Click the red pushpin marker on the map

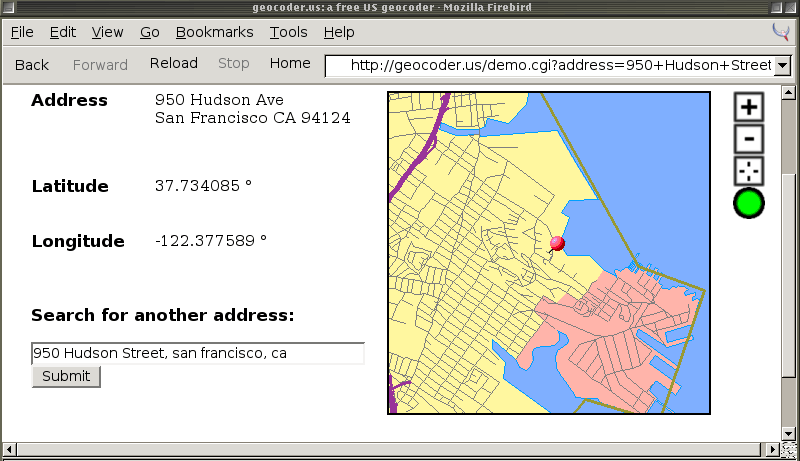coord(557,243)
